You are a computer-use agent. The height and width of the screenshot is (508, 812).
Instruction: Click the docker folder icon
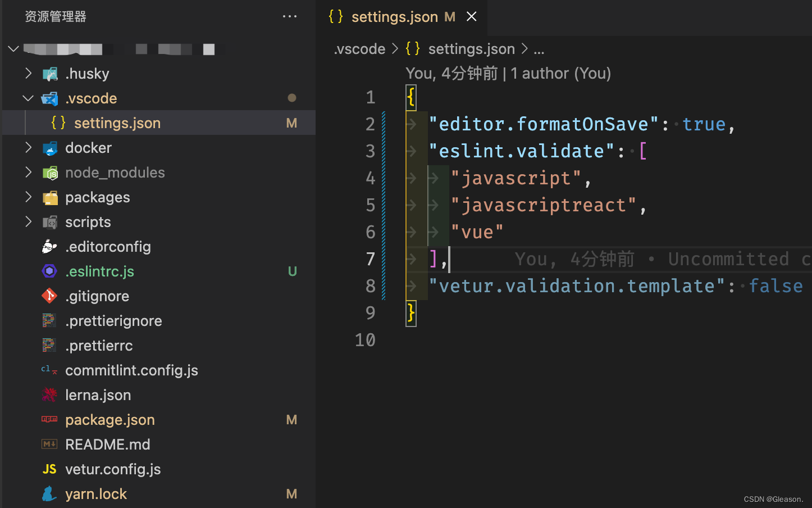[x=50, y=148]
